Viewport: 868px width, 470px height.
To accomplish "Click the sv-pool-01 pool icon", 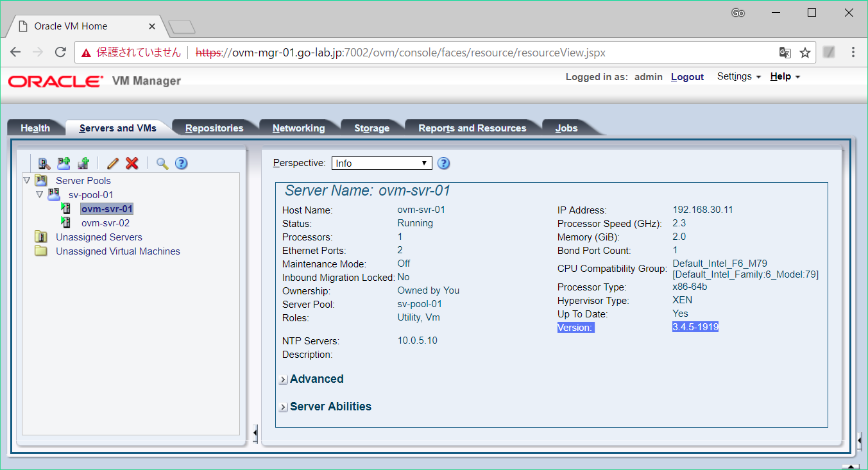I will click(x=54, y=194).
